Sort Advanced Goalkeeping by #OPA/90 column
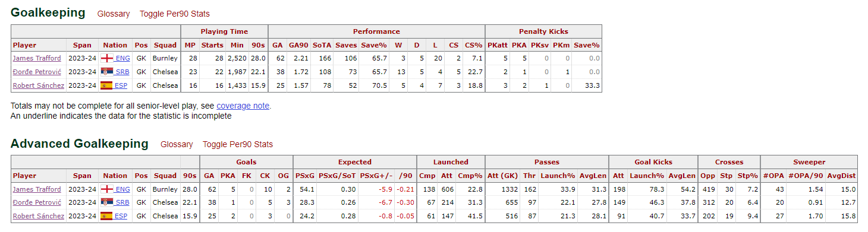The width and height of the screenshot is (868, 232). (807, 176)
